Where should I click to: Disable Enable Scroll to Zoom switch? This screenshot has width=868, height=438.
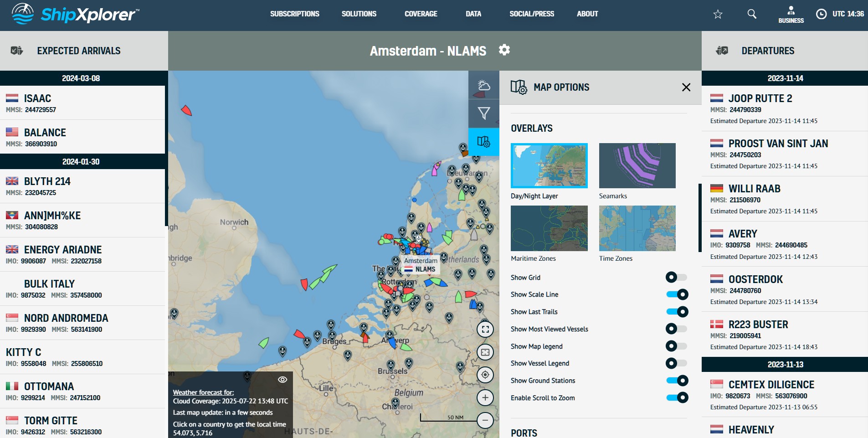click(677, 398)
